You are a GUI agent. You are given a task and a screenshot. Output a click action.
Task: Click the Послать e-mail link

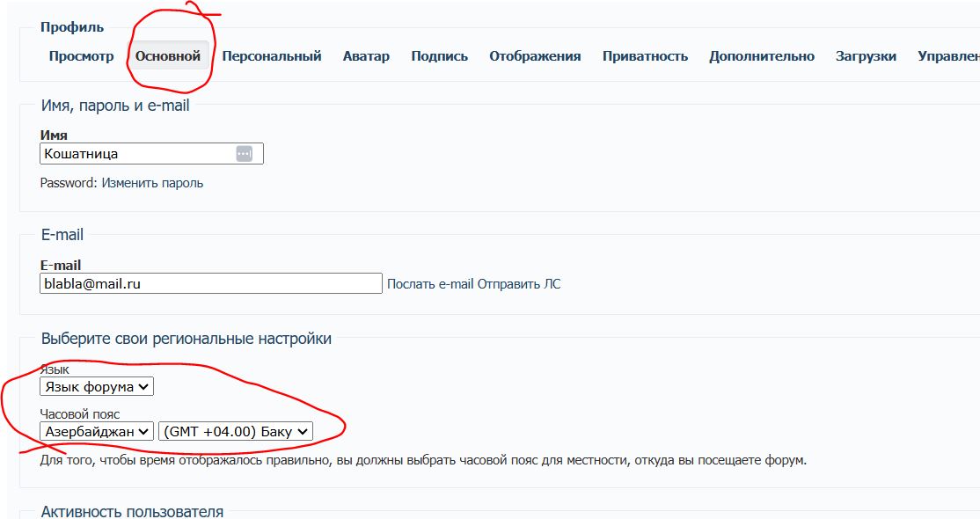point(430,284)
